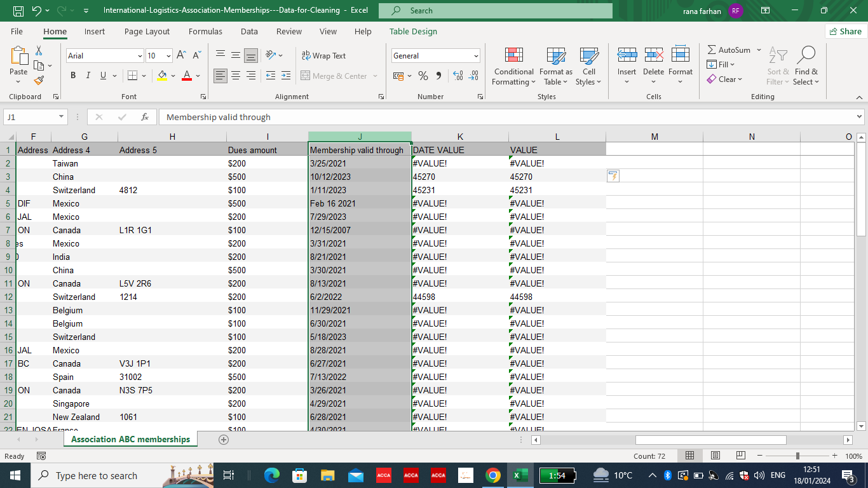The height and width of the screenshot is (488, 868).
Task: Click the Increase Decimal icon
Action: [458, 76]
